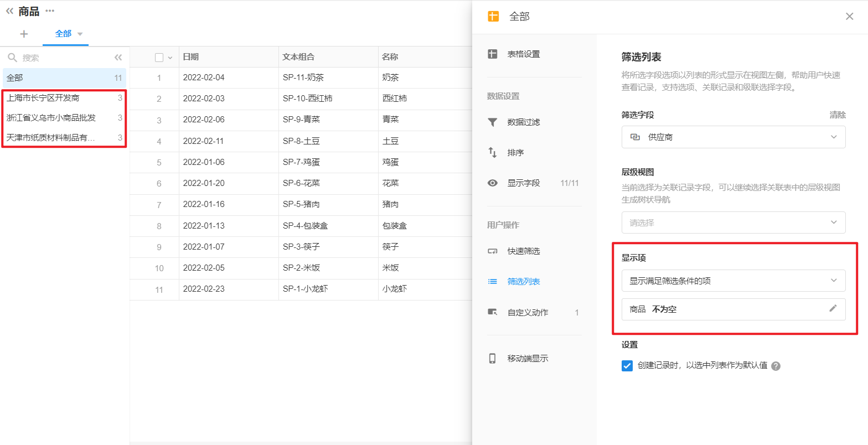This screenshot has width=868, height=445.
Task: Expand the 筛选字段 供应商 dropdown
Action: (x=733, y=137)
